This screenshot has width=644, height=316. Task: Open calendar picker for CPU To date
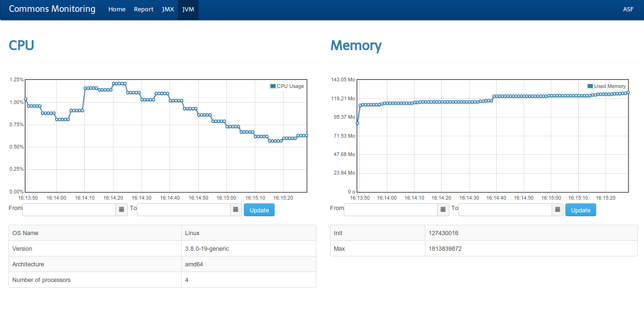click(x=236, y=210)
